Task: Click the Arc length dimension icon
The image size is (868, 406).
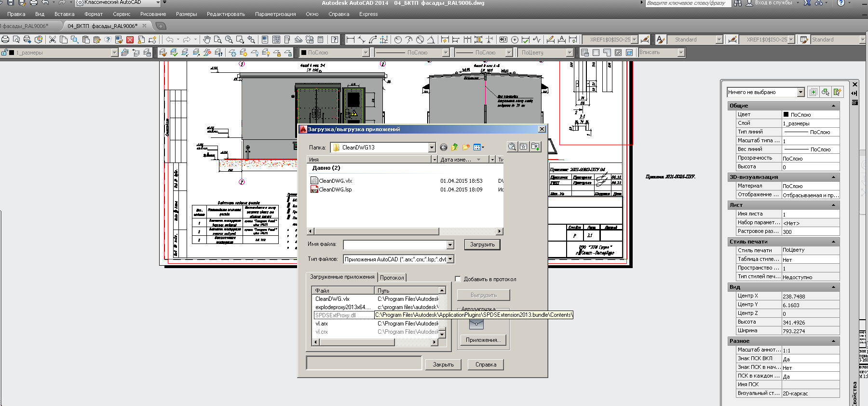Action: coord(373,40)
